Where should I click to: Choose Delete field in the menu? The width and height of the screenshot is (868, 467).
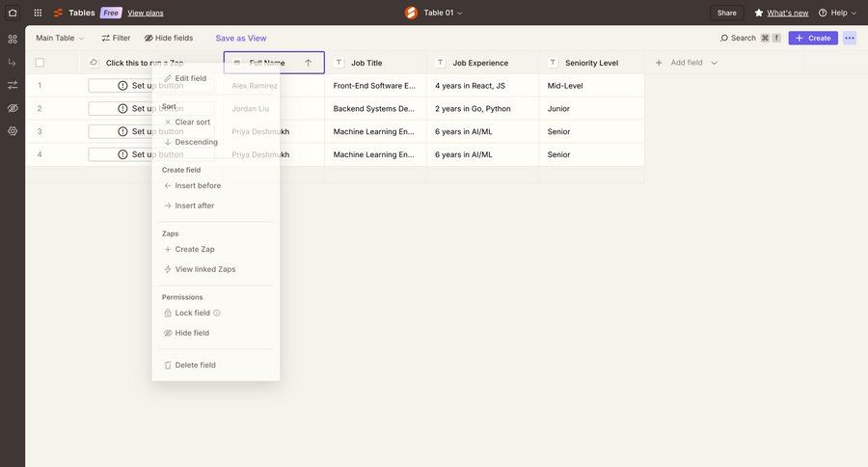coord(215,365)
